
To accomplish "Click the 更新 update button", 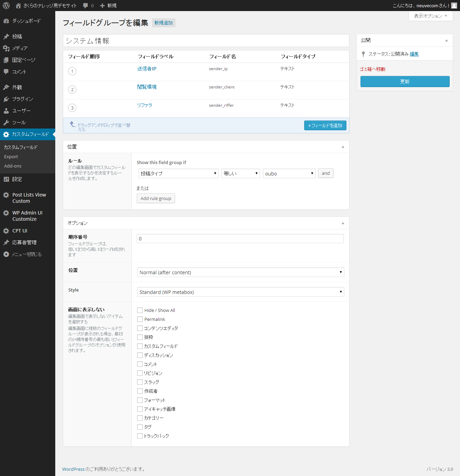I will click(405, 82).
